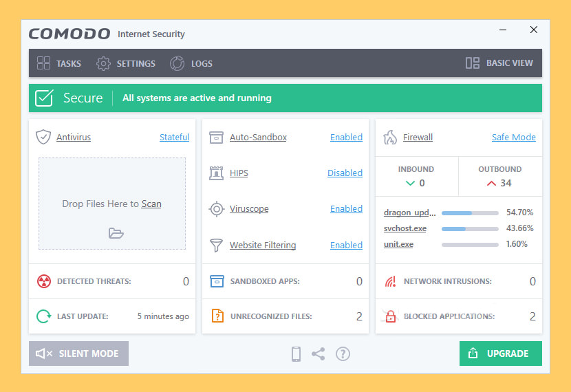Open the Firewall link
This screenshot has height=392, width=571.
(x=418, y=138)
